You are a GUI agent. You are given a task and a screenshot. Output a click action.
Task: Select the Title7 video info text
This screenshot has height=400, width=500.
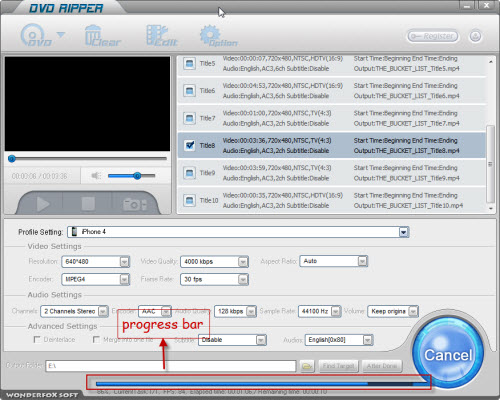[277, 113]
